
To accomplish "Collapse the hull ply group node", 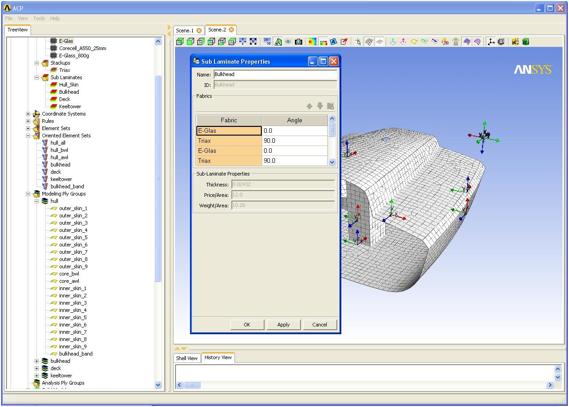I will click(37, 201).
